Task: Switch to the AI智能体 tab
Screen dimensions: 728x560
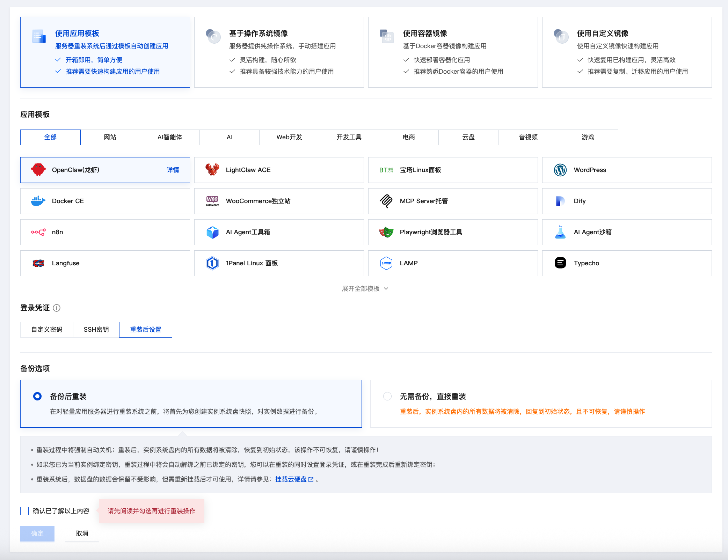Action: pos(170,137)
